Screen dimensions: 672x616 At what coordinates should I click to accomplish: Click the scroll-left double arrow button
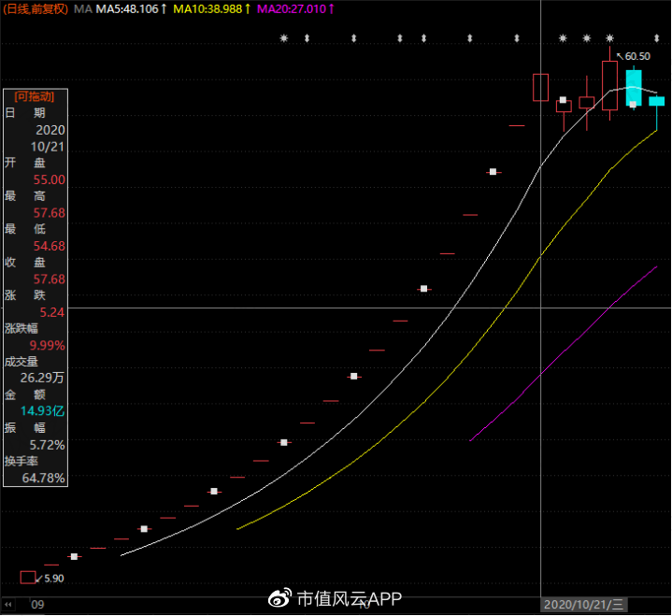coord(8,605)
